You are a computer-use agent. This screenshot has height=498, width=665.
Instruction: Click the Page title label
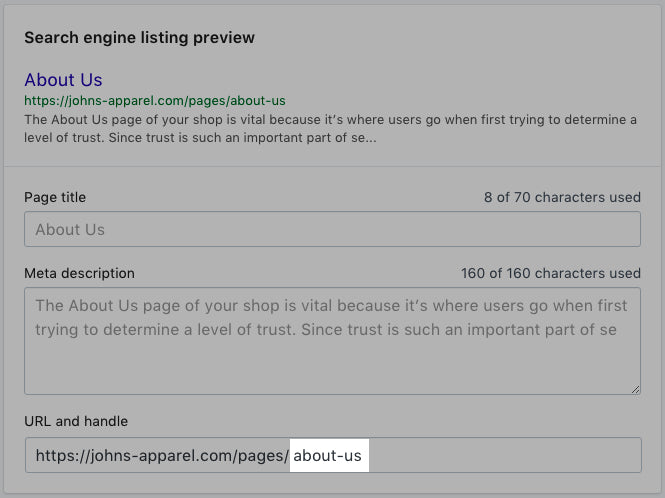tap(55, 198)
